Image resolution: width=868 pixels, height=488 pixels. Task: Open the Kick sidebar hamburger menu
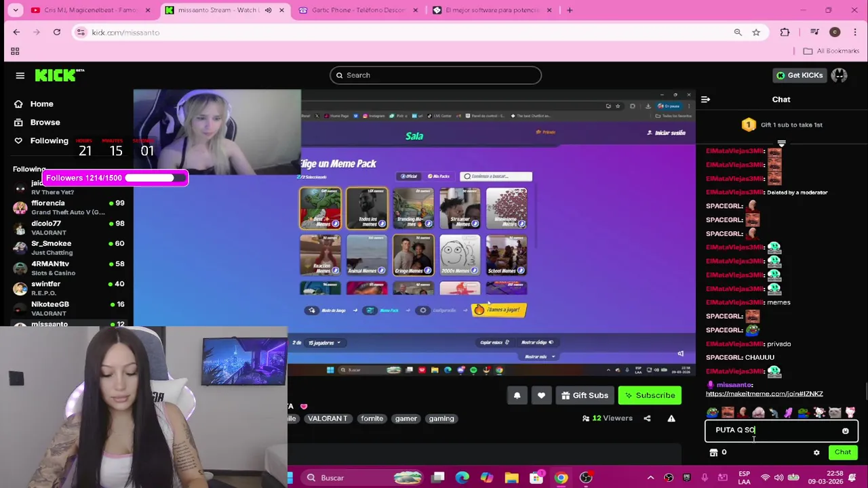pyautogui.click(x=20, y=75)
